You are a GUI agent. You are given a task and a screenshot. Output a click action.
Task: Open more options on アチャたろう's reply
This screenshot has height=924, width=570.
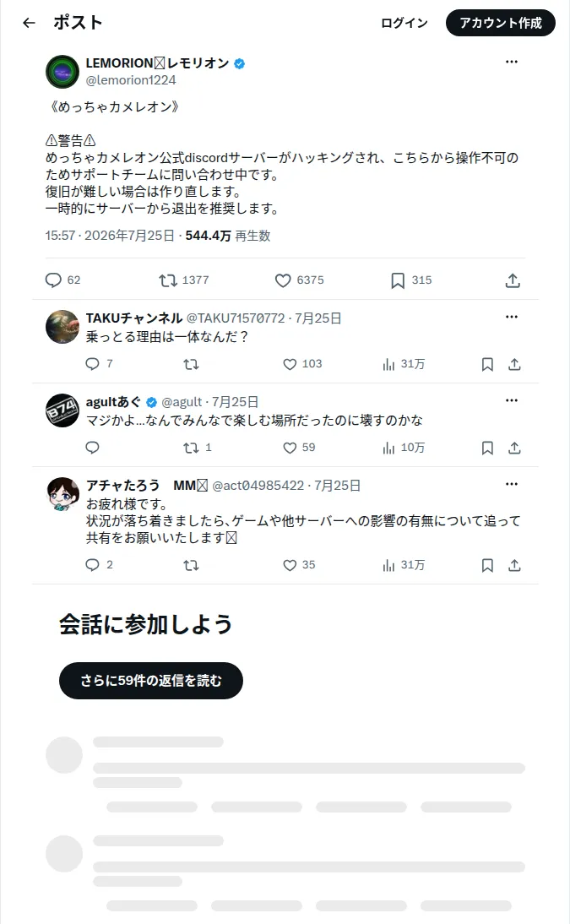pyautogui.click(x=512, y=485)
